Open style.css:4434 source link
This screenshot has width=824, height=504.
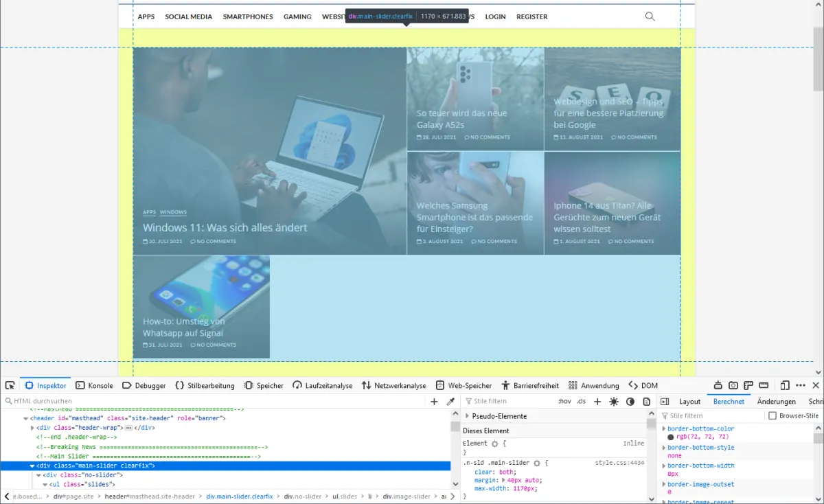tap(619, 463)
